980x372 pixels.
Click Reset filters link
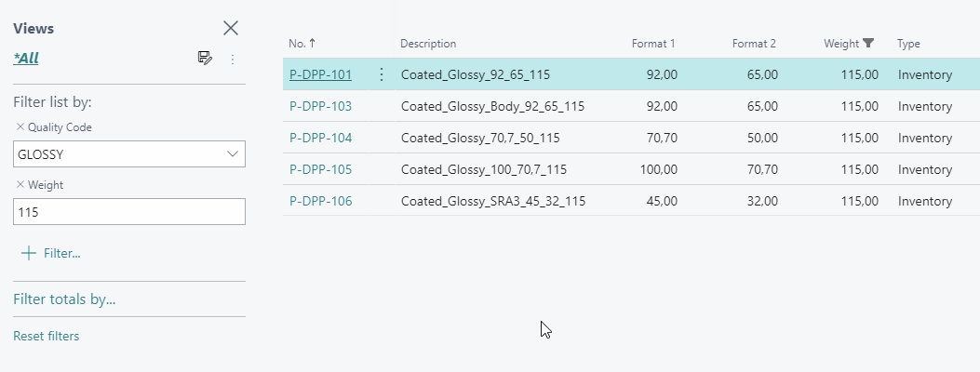(x=47, y=337)
